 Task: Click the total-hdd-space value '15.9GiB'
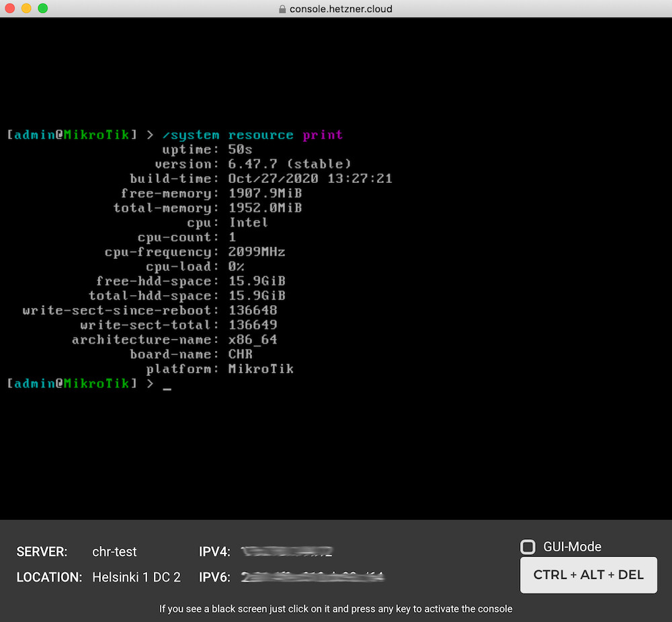click(257, 296)
